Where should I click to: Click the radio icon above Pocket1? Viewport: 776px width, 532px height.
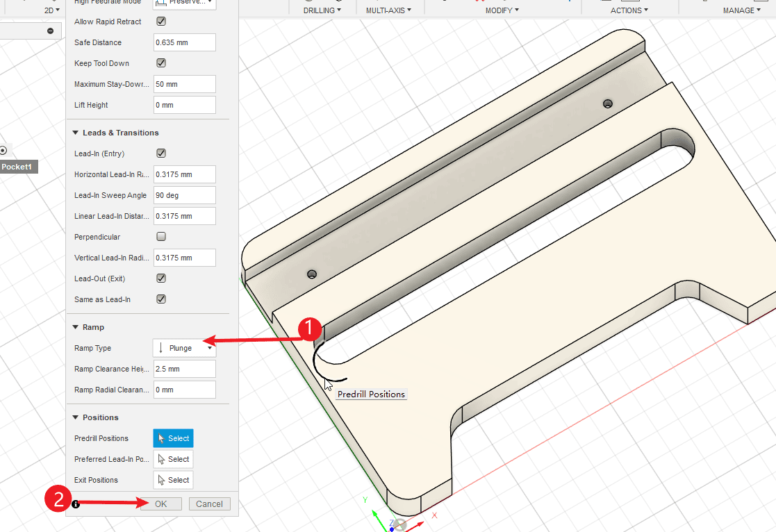click(3, 150)
